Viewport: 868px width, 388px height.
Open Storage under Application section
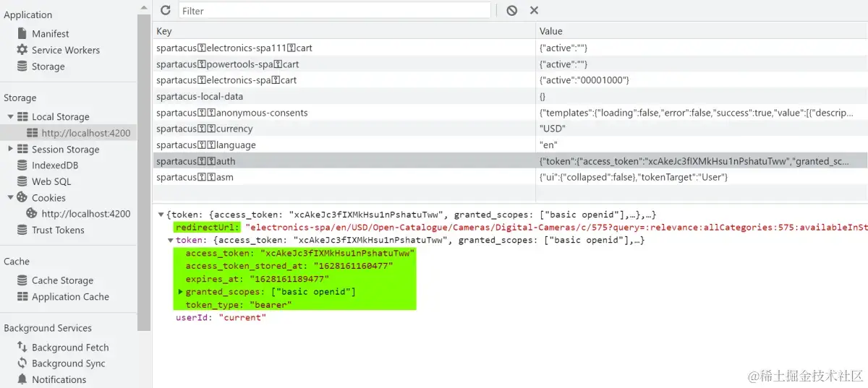tap(48, 66)
